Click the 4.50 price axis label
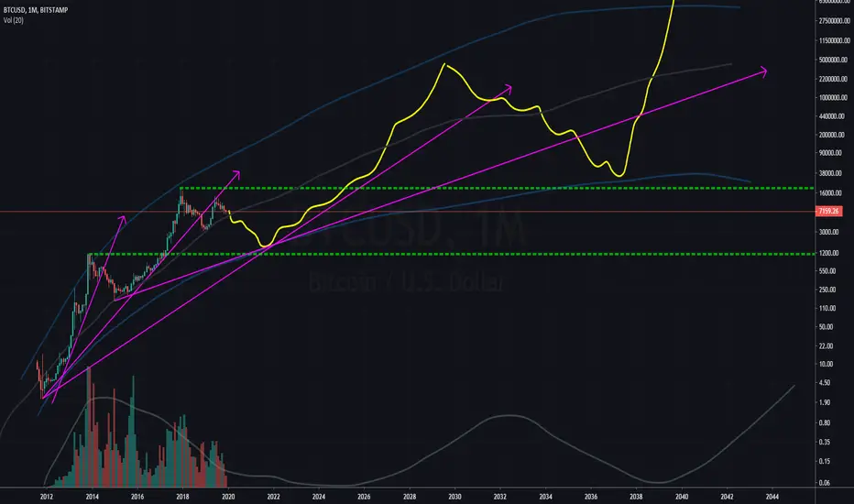Viewport: 854px width, 504px height. [x=825, y=382]
